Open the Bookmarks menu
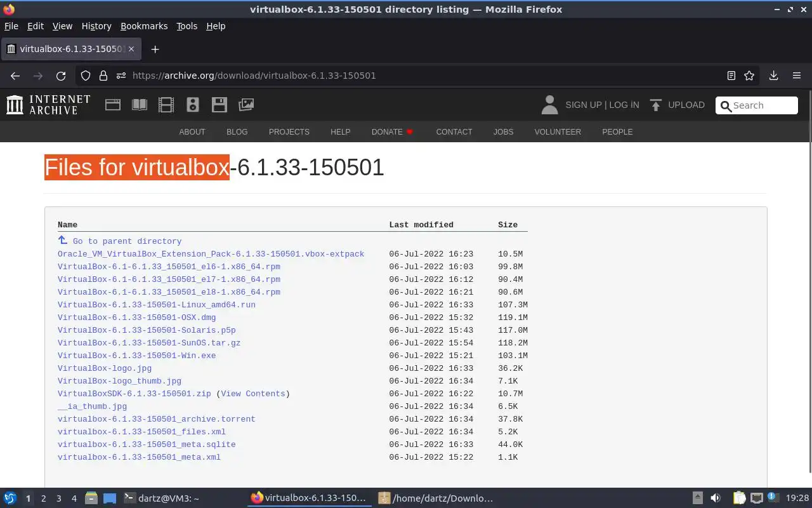Image resolution: width=812 pixels, height=508 pixels. (x=144, y=26)
